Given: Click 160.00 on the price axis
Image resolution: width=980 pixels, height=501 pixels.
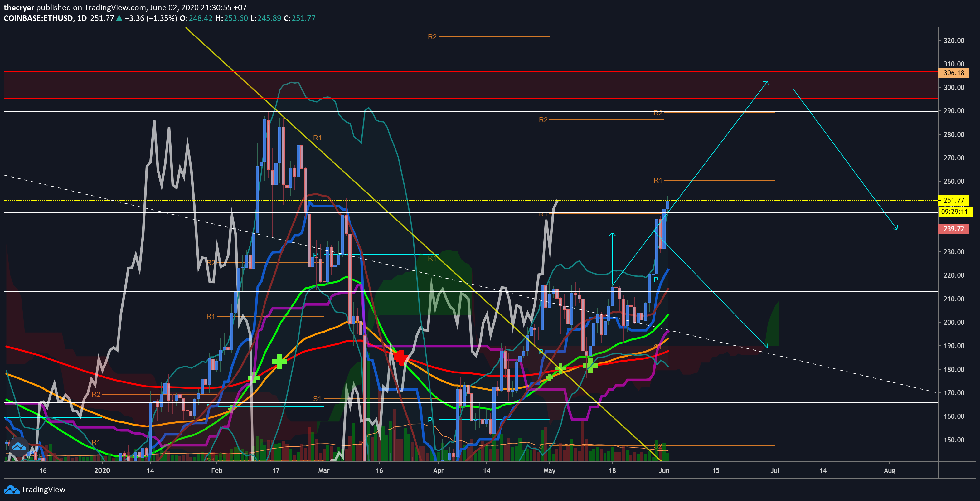Looking at the screenshot, I should click(x=954, y=416).
